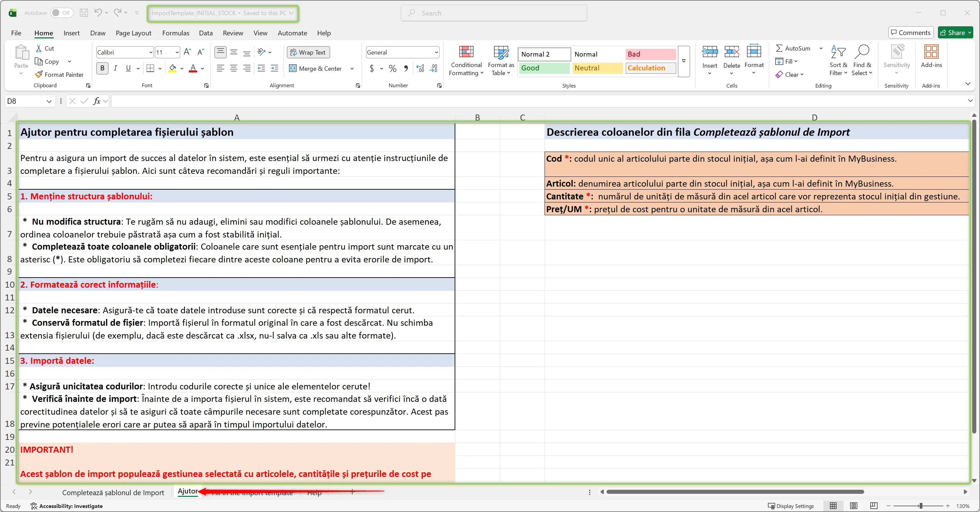Toggle AutoSave switch on
The width and height of the screenshot is (980, 512).
pyautogui.click(x=61, y=13)
